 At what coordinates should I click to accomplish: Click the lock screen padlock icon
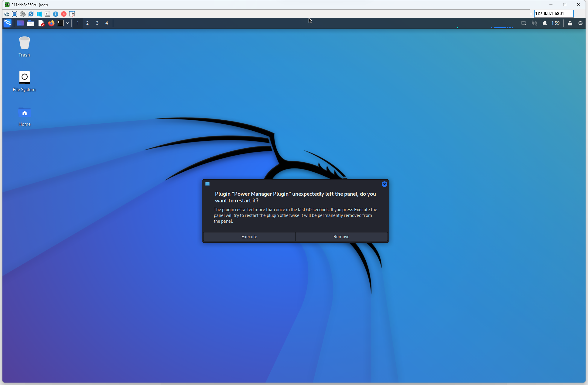(x=570, y=23)
